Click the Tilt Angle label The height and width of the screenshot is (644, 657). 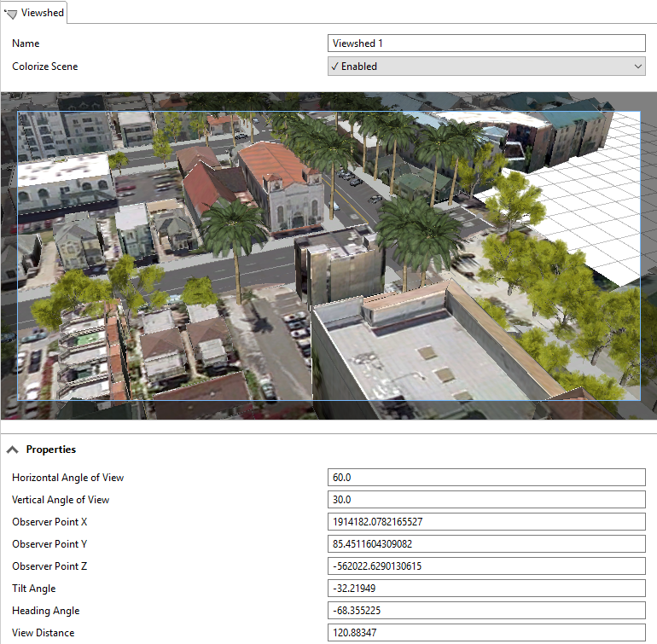point(34,589)
